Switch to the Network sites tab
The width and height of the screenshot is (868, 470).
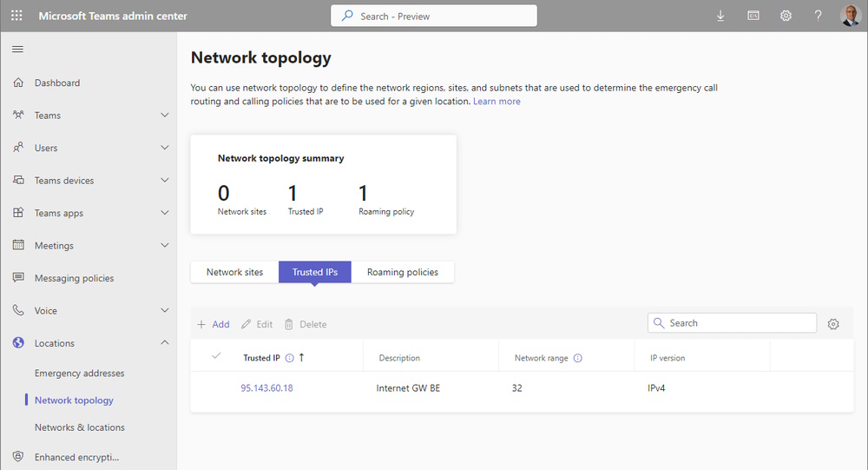click(234, 272)
